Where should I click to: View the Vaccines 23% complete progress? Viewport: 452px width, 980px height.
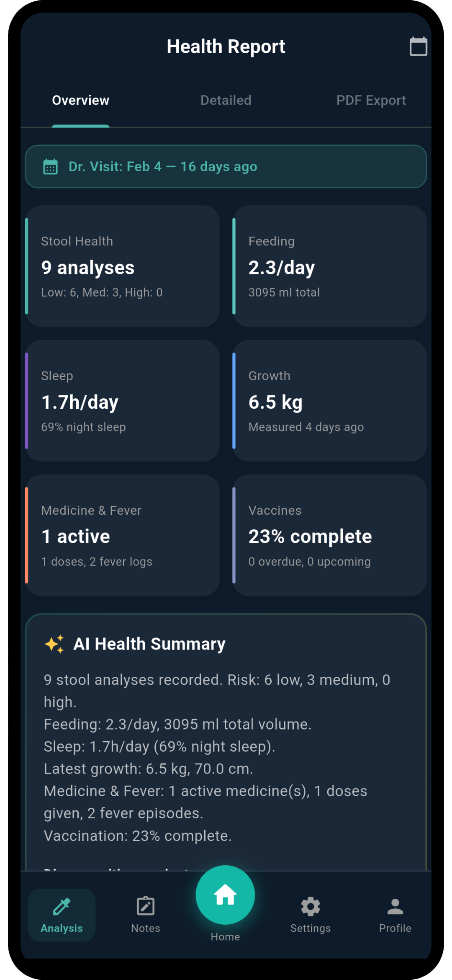[x=330, y=535]
